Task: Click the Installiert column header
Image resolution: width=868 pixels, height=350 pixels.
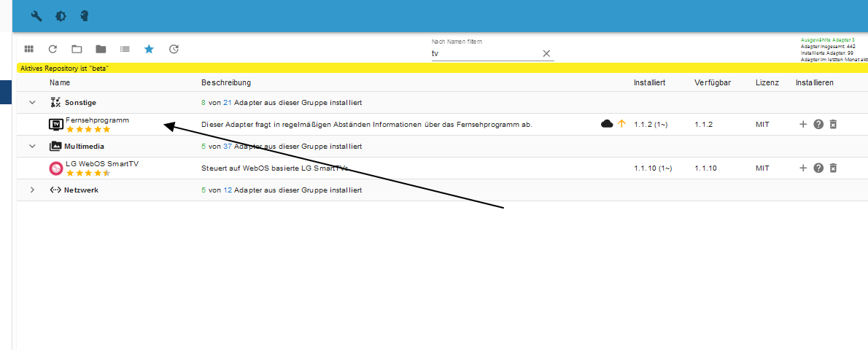Action: point(649,82)
